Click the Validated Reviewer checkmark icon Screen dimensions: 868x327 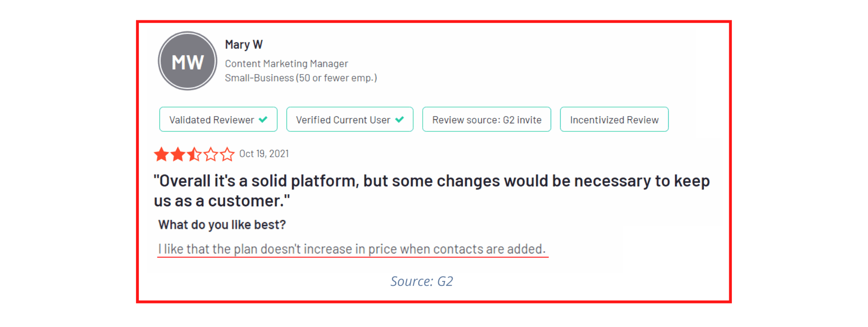tap(263, 120)
